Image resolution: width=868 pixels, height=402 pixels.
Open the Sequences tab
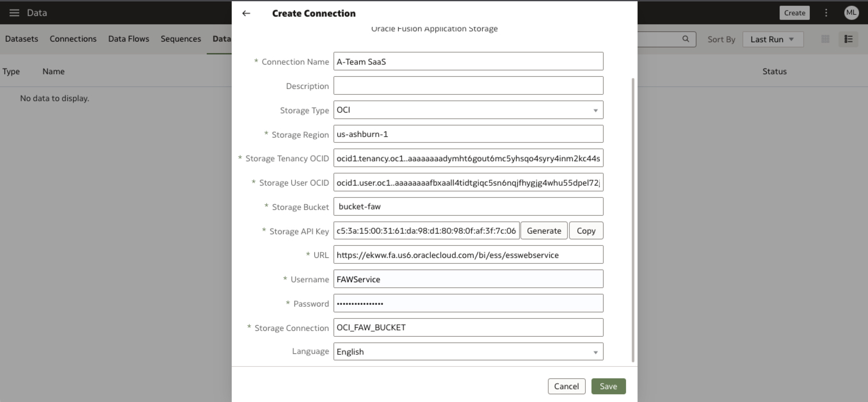click(181, 39)
